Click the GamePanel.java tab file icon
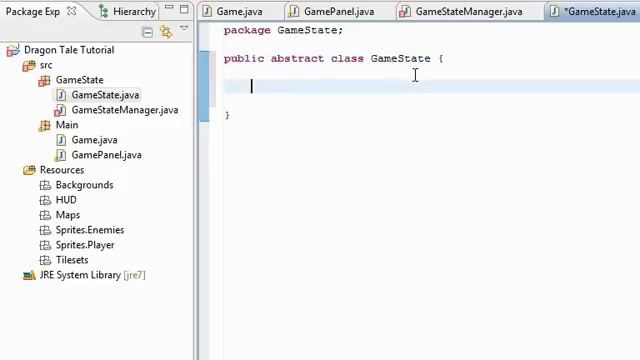Screen dimensions: 640x360 tap(293, 11)
